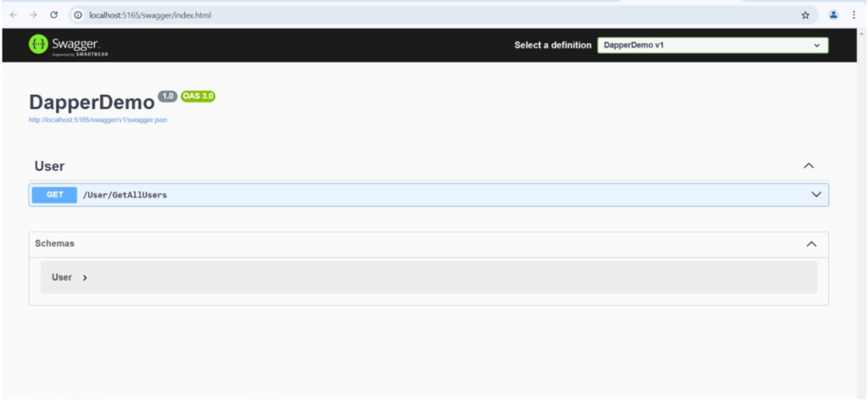868x400 pixels.
Task: Collapse the User section with its chevron
Action: point(809,166)
